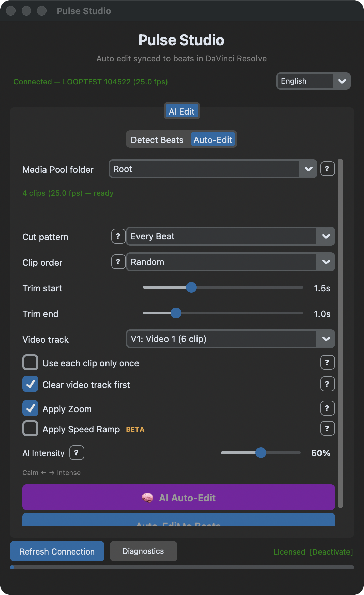Open help for Media Pool folder
The height and width of the screenshot is (595, 364).
tap(327, 169)
